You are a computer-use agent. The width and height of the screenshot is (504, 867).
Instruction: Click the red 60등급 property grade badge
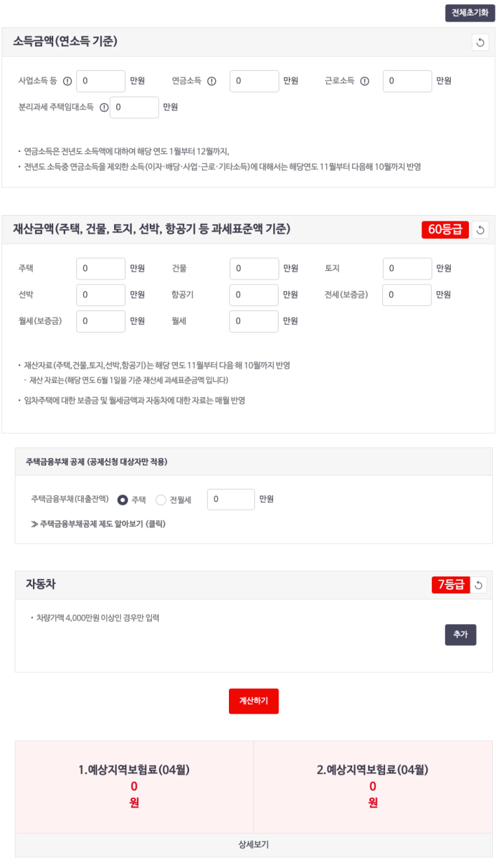click(444, 230)
